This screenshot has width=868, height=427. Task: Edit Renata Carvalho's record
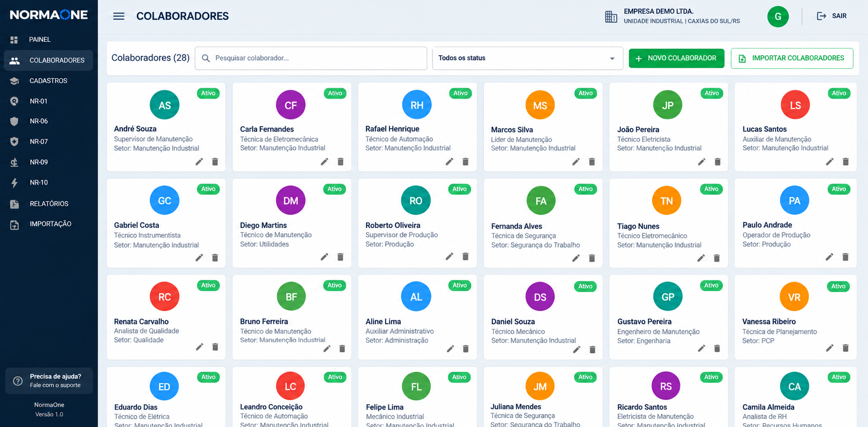pyautogui.click(x=200, y=347)
